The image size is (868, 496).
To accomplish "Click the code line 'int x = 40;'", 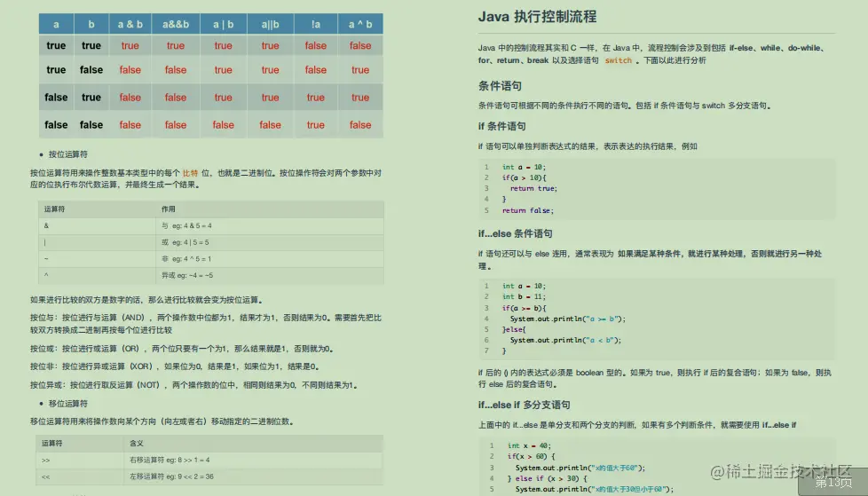I will [x=529, y=445].
